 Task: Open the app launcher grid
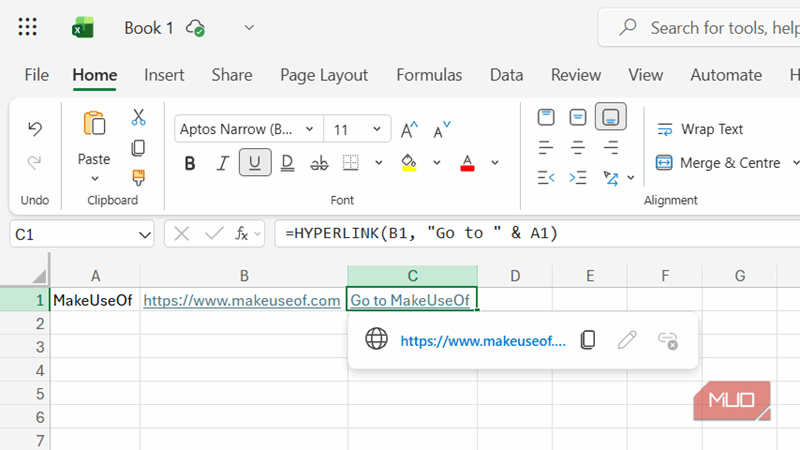[28, 27]
